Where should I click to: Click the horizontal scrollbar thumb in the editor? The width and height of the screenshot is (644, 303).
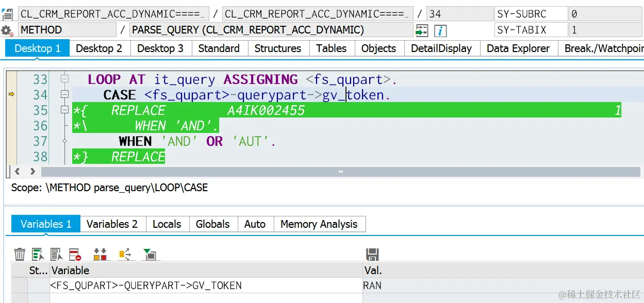coord(340,171)
